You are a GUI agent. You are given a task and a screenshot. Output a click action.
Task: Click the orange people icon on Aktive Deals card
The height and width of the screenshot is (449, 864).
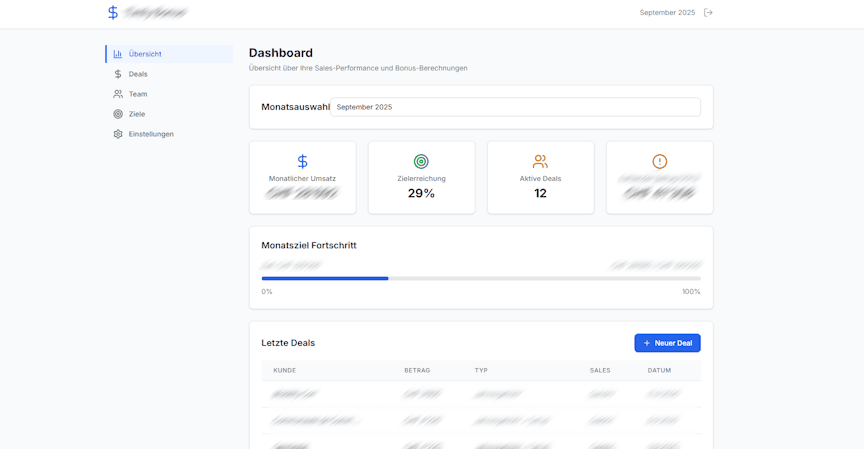540,161
